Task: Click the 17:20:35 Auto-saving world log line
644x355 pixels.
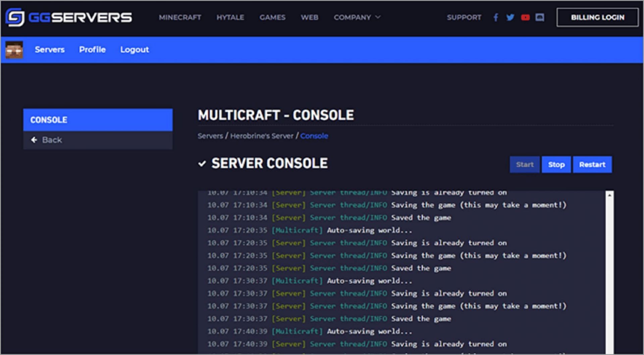Action: [310, 230]
